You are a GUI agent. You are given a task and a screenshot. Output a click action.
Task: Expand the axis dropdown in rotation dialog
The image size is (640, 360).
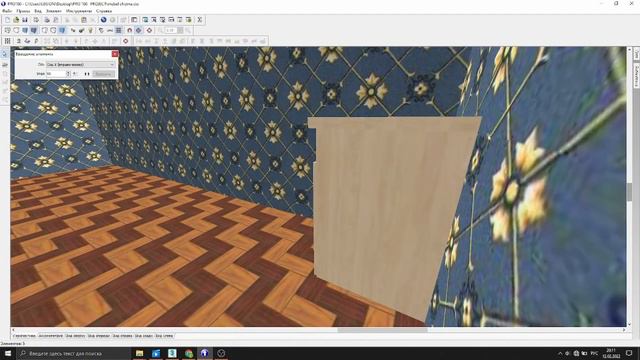pyautogui.click(x=112, y=64)
